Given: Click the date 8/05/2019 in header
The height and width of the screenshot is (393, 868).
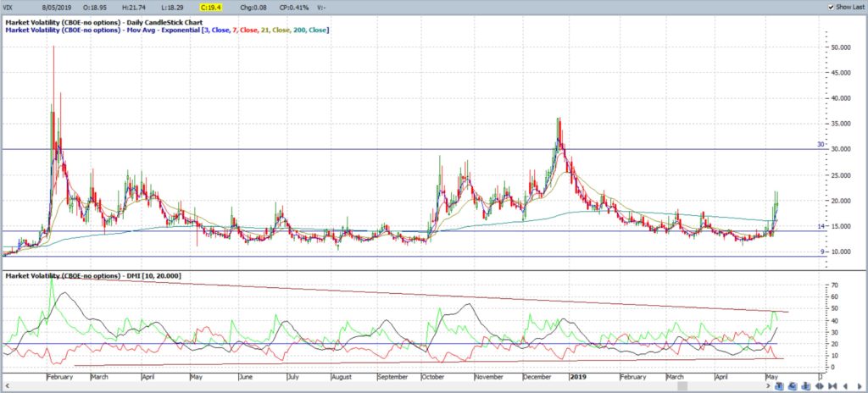Looking at the screenshot, I should pos(57,7).
